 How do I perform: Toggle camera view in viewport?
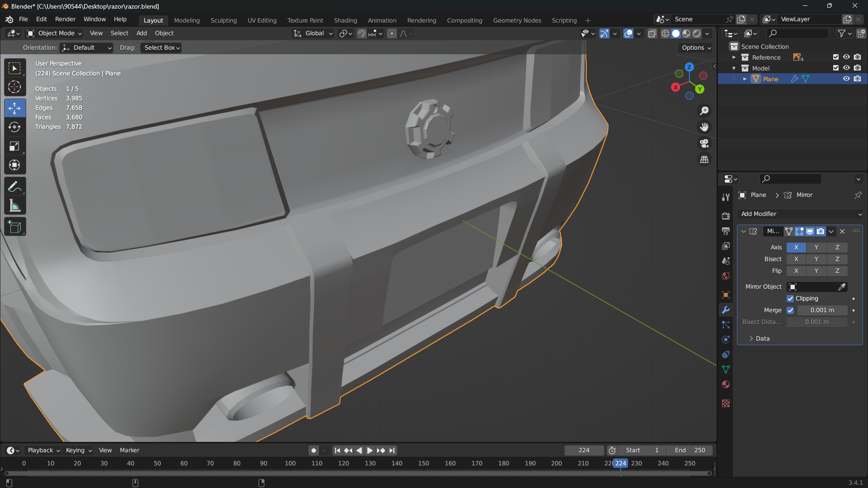pyautogui.click(x=704, y=144)
